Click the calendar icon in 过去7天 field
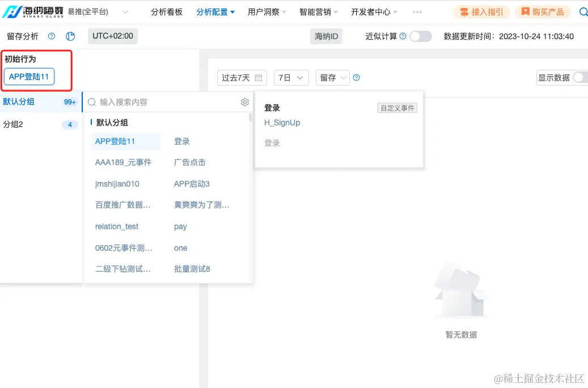This screenshot has width=588, height=388. 259,78
